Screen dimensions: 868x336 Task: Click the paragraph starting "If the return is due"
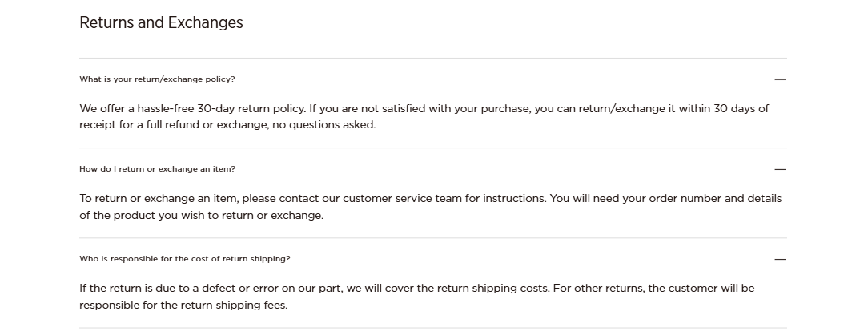[x=416, y=296]
